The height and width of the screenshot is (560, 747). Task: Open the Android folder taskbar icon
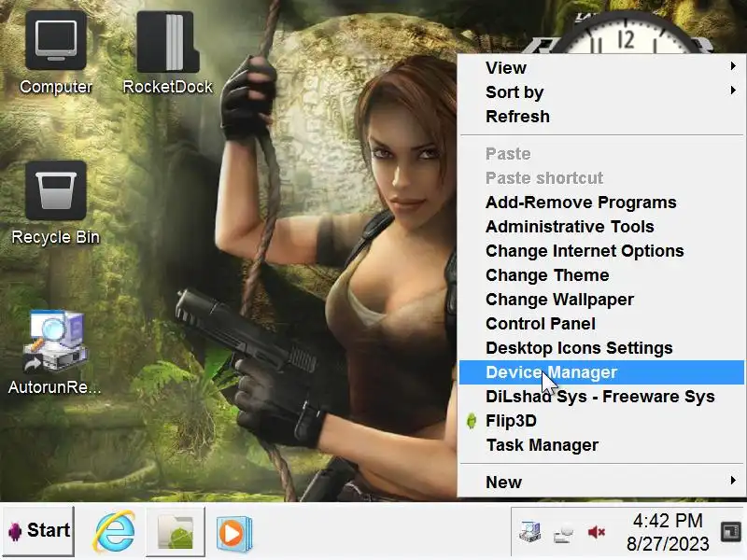click(176, 531)
